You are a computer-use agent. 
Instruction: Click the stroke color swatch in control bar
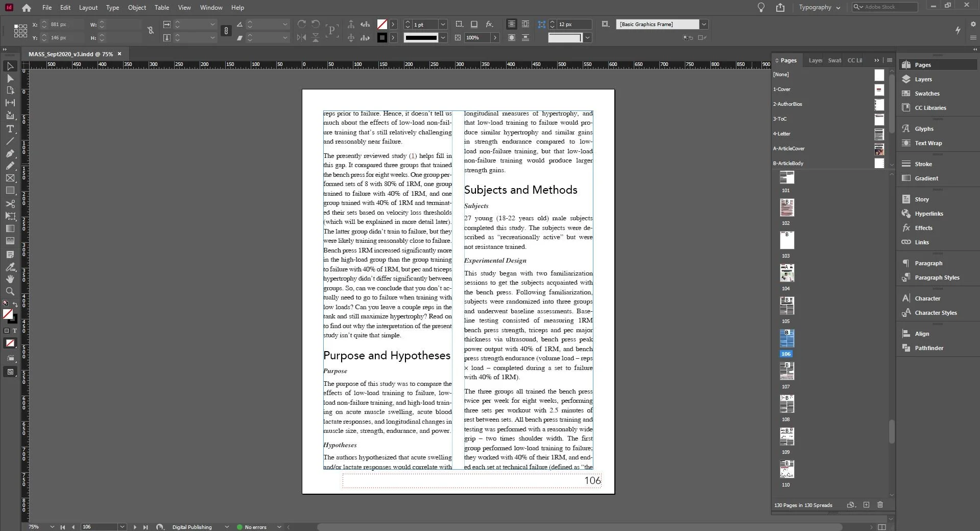382,37
